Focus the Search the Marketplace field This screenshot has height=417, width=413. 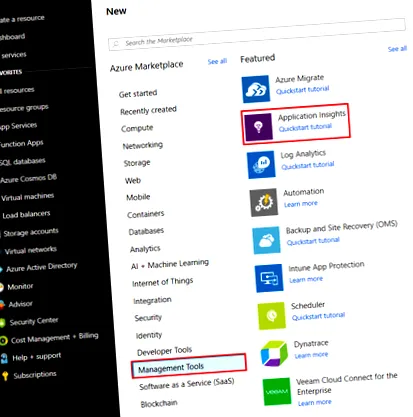click(x=257, y=34)
